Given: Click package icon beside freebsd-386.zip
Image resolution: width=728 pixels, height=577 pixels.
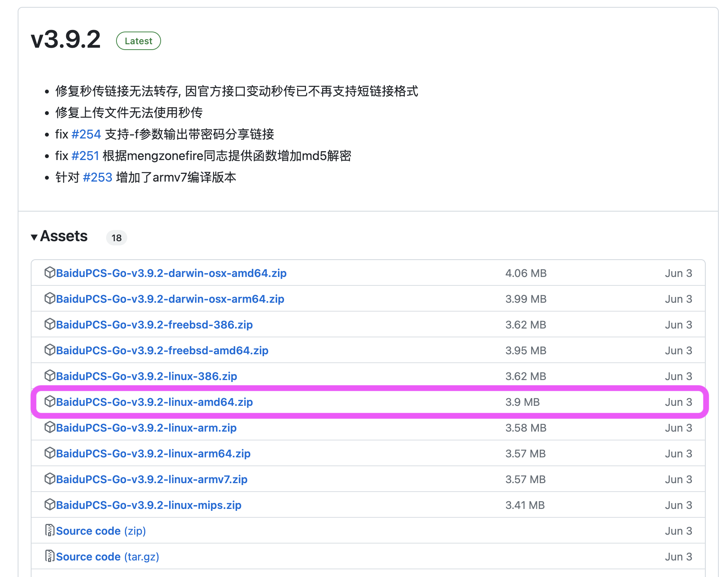Looking at the screenshot, I should coord(50,324).
